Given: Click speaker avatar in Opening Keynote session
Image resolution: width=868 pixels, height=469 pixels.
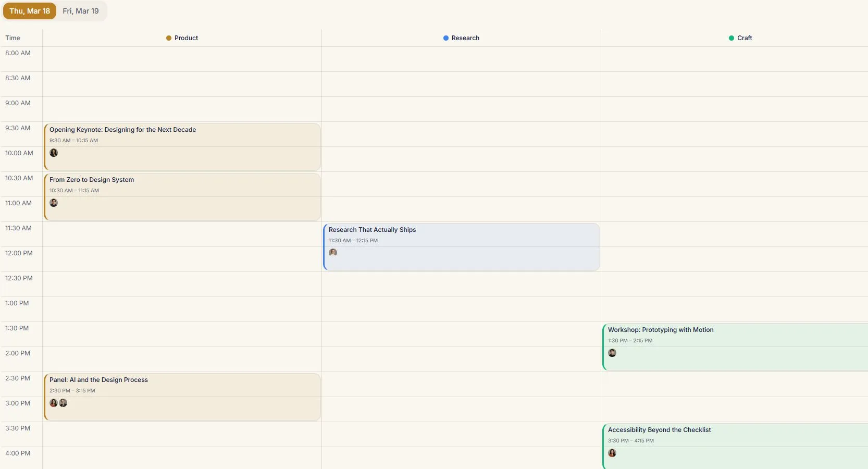Looking at the screenshot, I should point(54,153).
